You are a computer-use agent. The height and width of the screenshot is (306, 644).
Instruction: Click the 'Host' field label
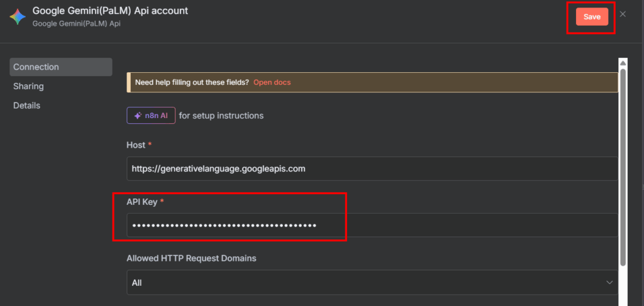136,145
